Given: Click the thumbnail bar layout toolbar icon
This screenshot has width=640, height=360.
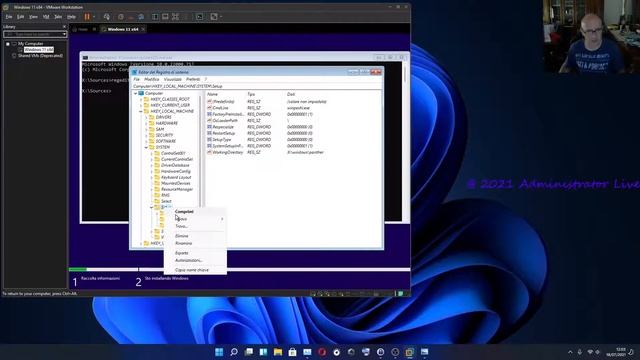Looking at the screenshot, I should point(165,17).
